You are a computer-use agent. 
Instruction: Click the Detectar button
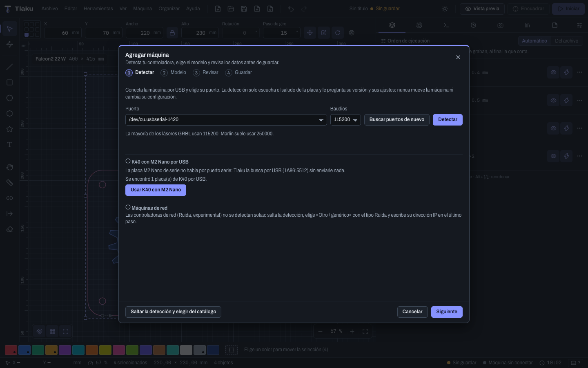coord(448,120)
